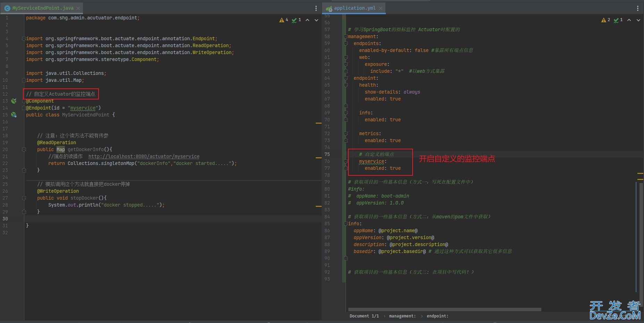Viewport: 644px width, 323px height.
Task: Open the left editor's three-dot tab options
Action: pyautogui.click(x=316, y=8)
